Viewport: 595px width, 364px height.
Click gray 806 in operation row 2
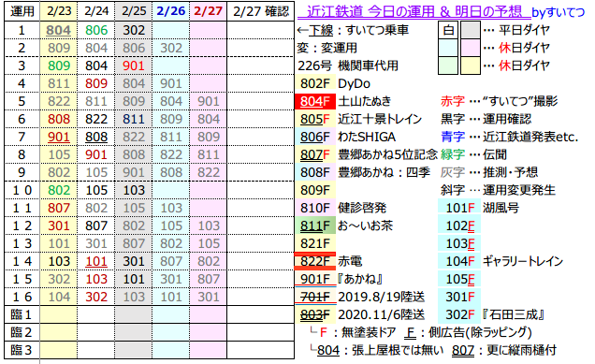134,48
